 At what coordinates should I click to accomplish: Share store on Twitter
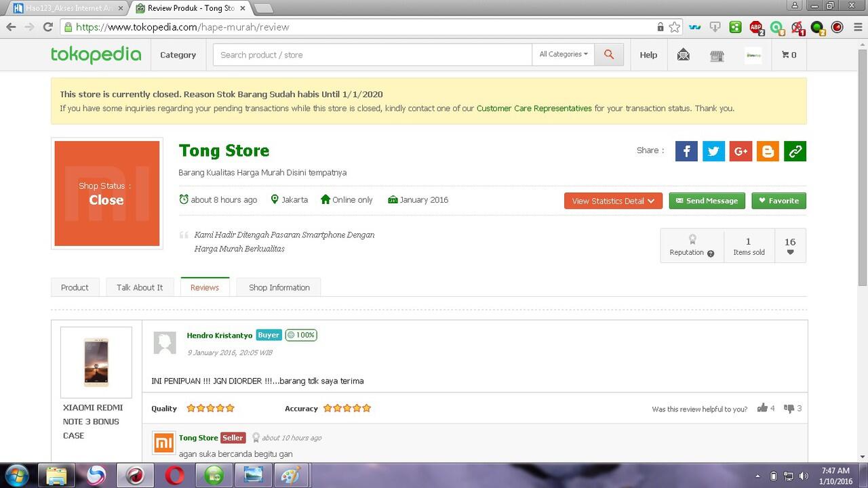click(713, 151)
